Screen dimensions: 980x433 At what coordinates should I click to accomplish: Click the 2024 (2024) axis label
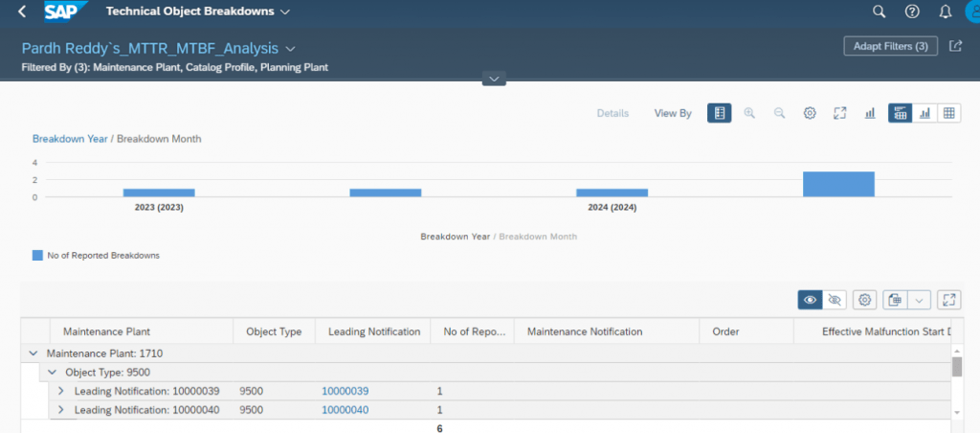click(x=612, y=207)
